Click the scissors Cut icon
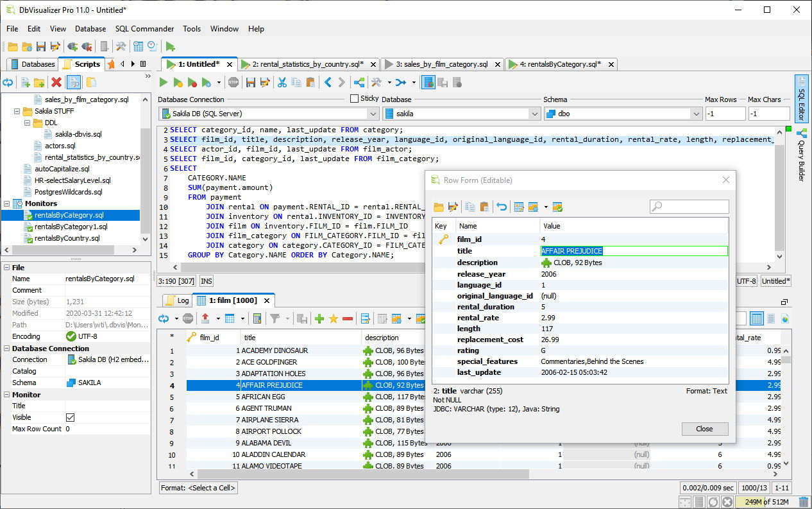The image size is (812, 509). 282,82
